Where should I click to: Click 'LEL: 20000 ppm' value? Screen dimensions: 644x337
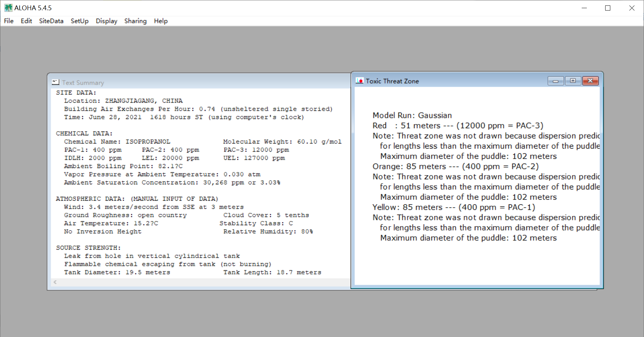pos(171,158)
